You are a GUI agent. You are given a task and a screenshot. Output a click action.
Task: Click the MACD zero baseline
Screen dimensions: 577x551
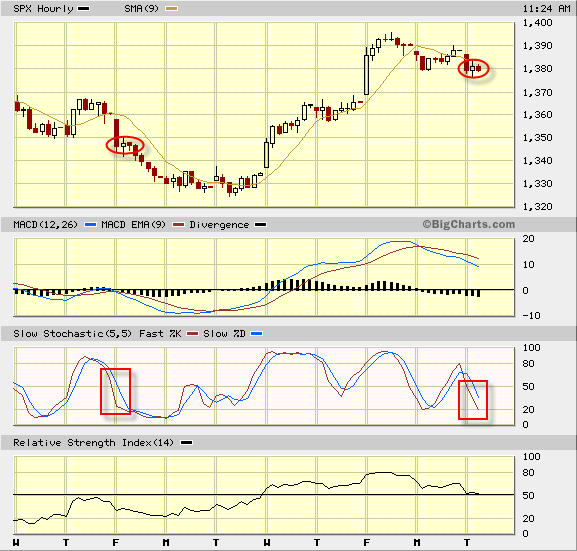coord(264,290)
